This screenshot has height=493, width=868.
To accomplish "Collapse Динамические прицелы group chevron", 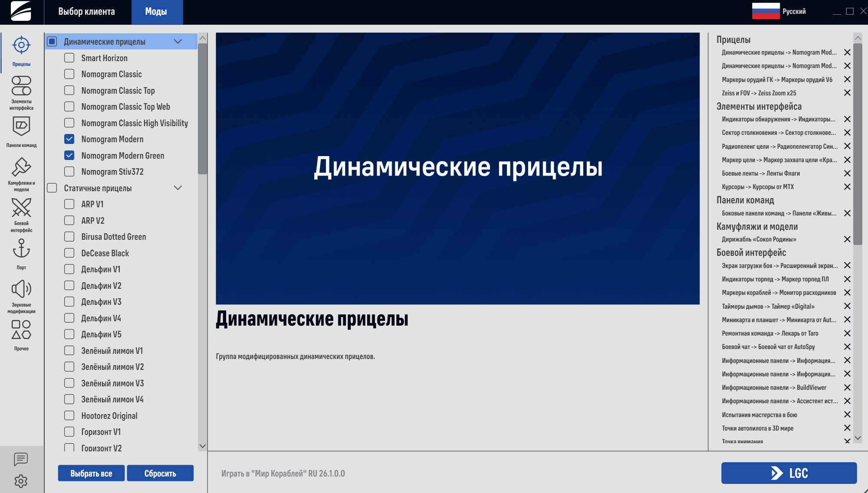I will (x=178, y=42).
